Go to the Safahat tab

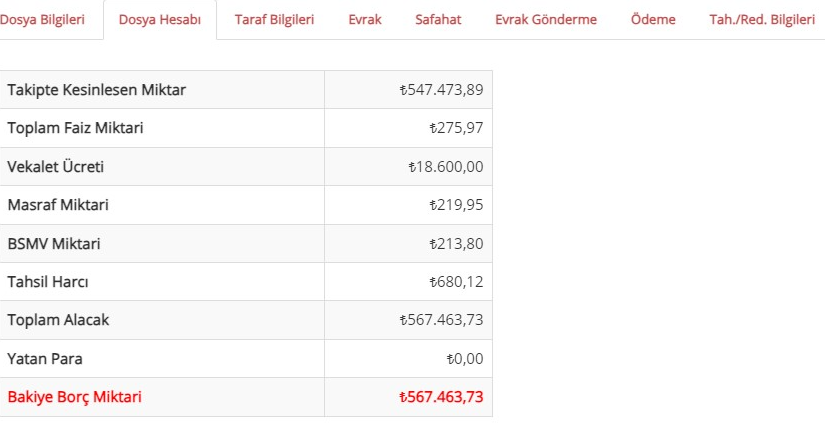pyautogui.click(x=438, y=20)
